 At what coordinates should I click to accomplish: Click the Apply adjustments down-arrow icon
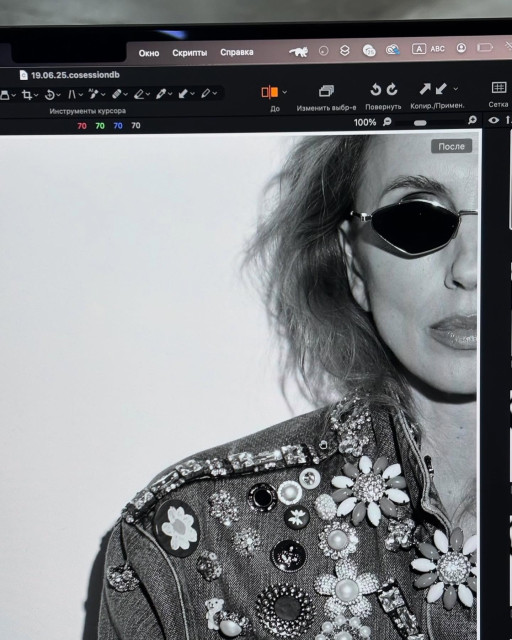441,89
